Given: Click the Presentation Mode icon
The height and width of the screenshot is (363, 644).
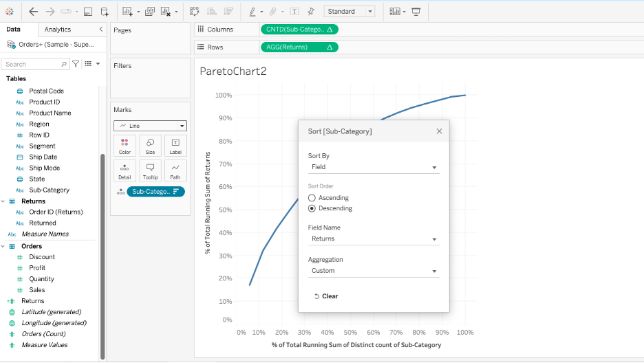Looking at the screenshot, I should point(416,12).
